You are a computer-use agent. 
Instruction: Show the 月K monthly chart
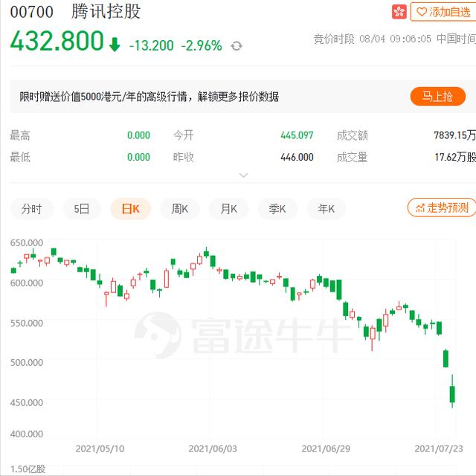tap(228, 209)
